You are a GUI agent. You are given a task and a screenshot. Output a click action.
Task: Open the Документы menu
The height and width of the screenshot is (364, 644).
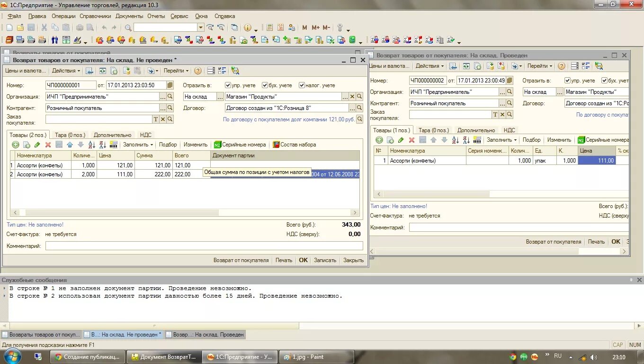coord(129,16)
